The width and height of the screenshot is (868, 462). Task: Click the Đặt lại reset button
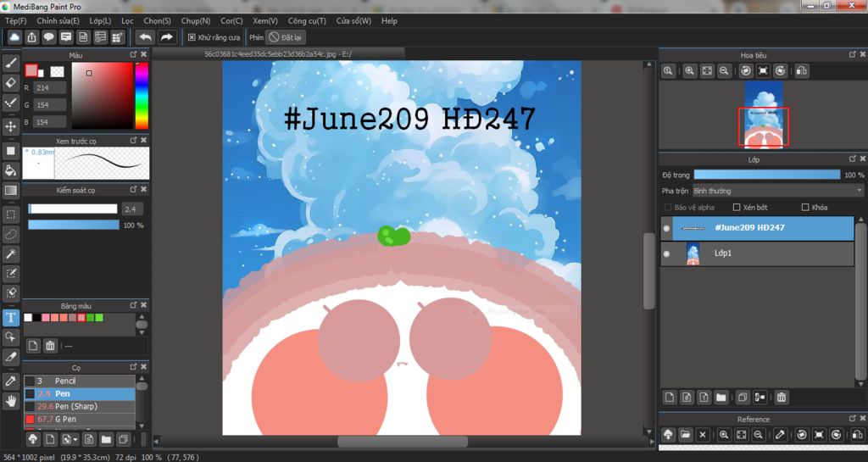click(286, 37)
